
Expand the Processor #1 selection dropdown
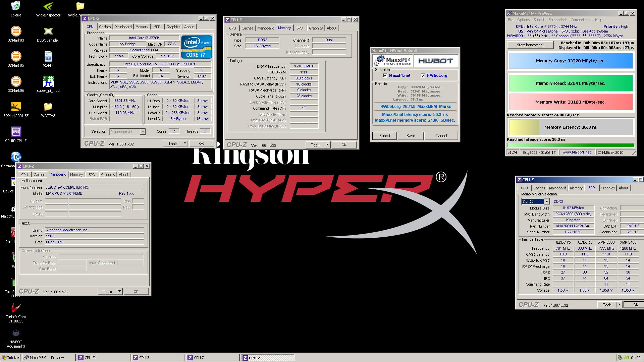(143, 132)
